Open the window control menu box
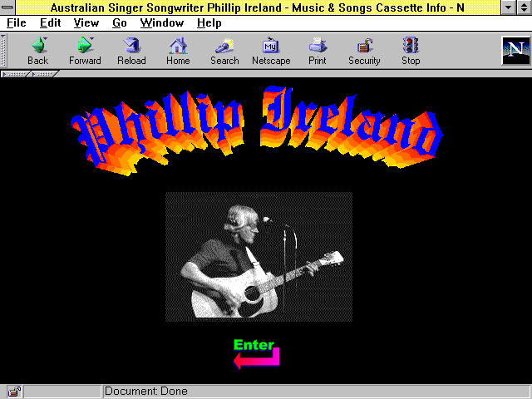The height and width of the screenshot is (399, 532). (x=8, y=7)
